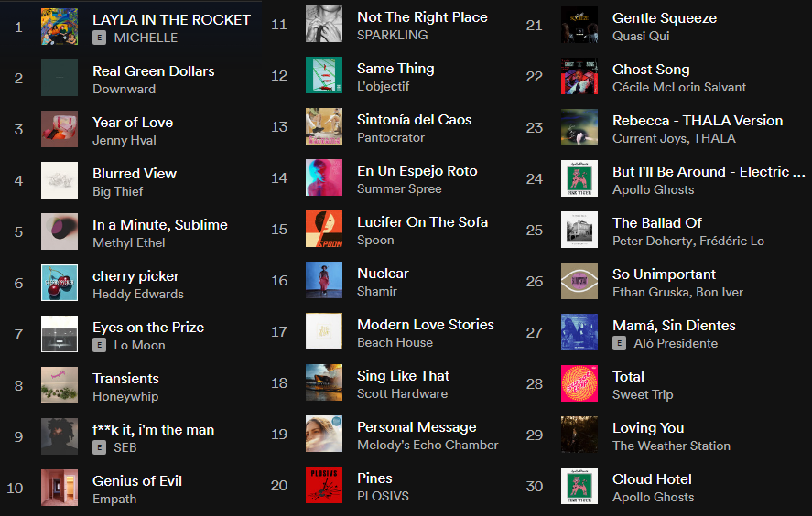Select the Pines album art by PLOSIVS
The image size is (812, 516).
coord(324,486)
